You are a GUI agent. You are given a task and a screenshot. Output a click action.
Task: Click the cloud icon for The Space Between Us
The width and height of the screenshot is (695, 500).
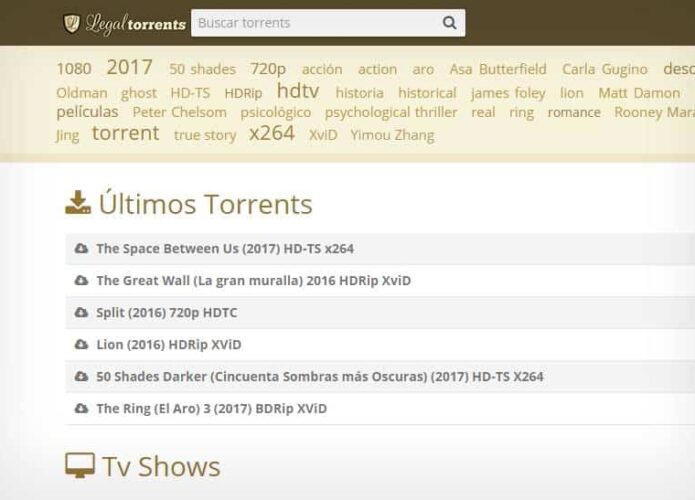click(x=81, y=248)
